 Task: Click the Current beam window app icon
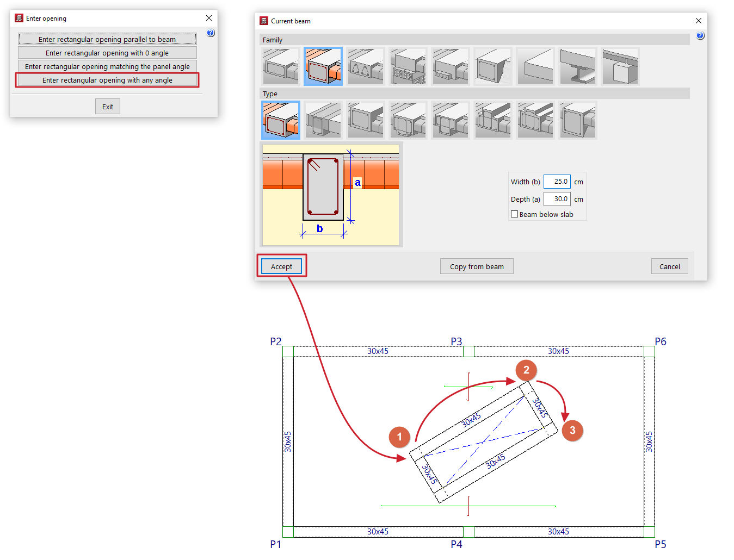click(264, 21)
